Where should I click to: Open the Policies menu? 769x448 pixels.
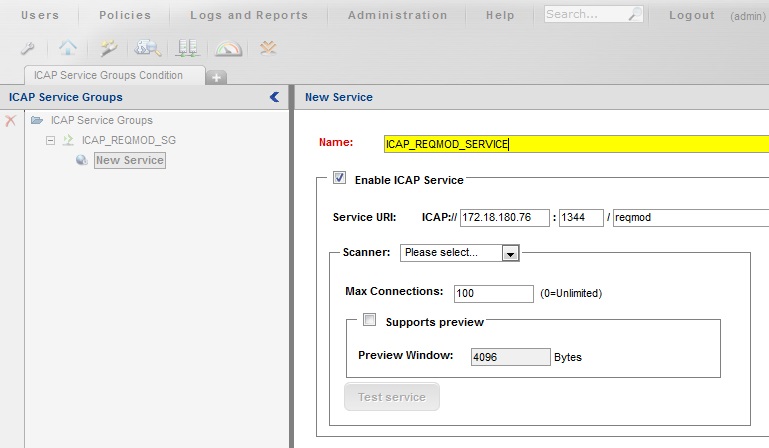click(x=125, y=15)
